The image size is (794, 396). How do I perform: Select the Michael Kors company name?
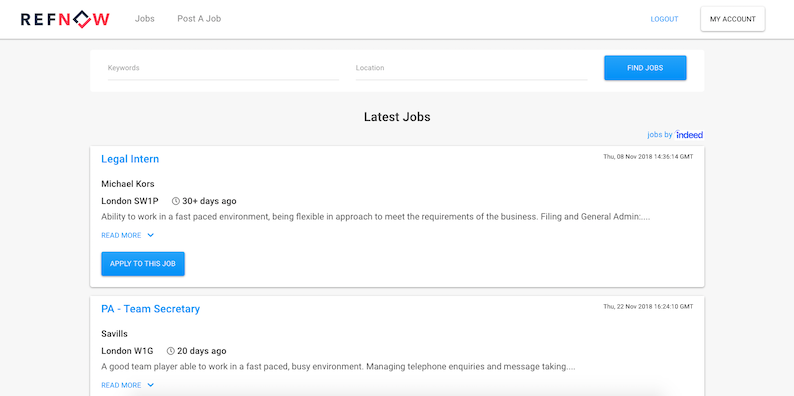[x=128, y=184]
